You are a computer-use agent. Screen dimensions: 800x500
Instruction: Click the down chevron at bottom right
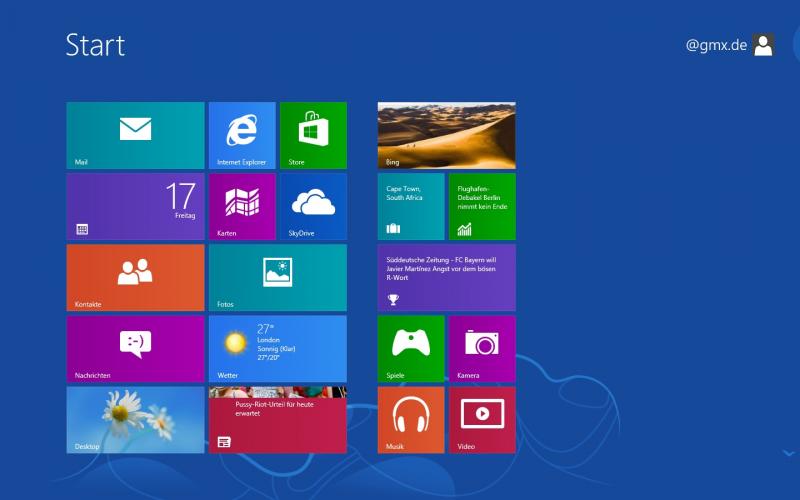coord(789,453)
